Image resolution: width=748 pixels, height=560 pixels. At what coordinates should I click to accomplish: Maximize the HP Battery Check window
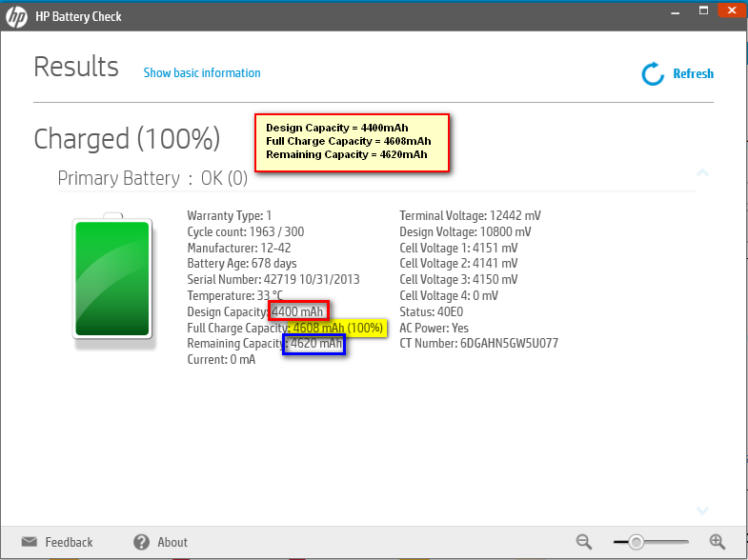703,10
